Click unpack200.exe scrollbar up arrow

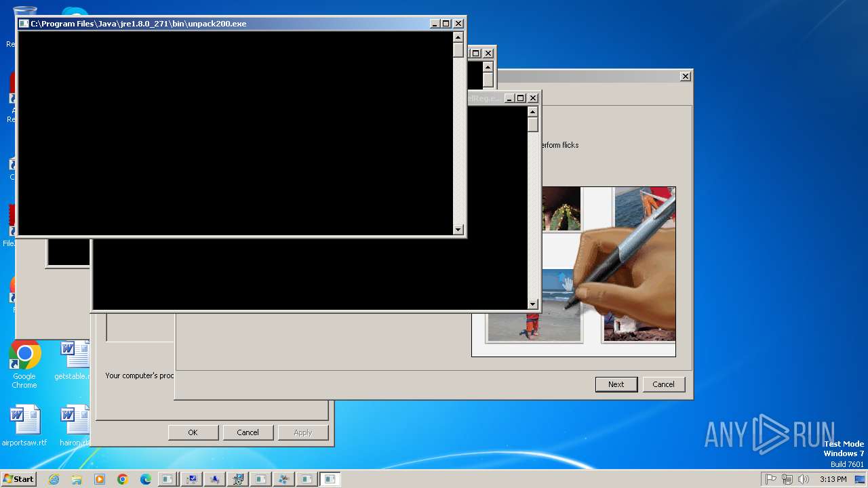point(458,37)
